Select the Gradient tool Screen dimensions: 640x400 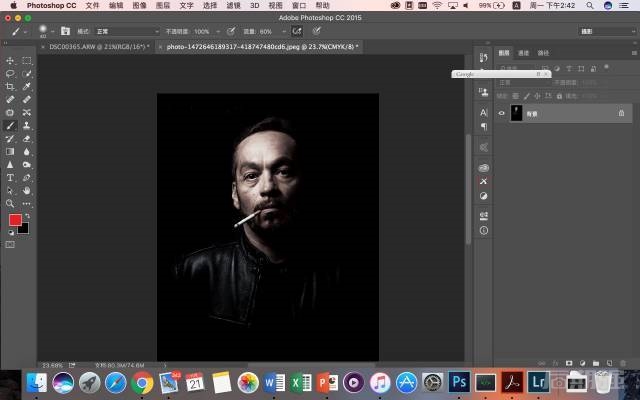click(10, 151)
